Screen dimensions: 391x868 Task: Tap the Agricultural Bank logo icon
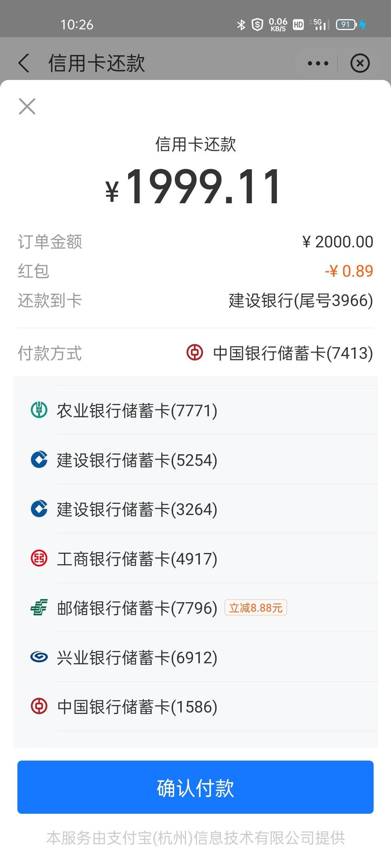pyautogui.click(x=39, y=410)
